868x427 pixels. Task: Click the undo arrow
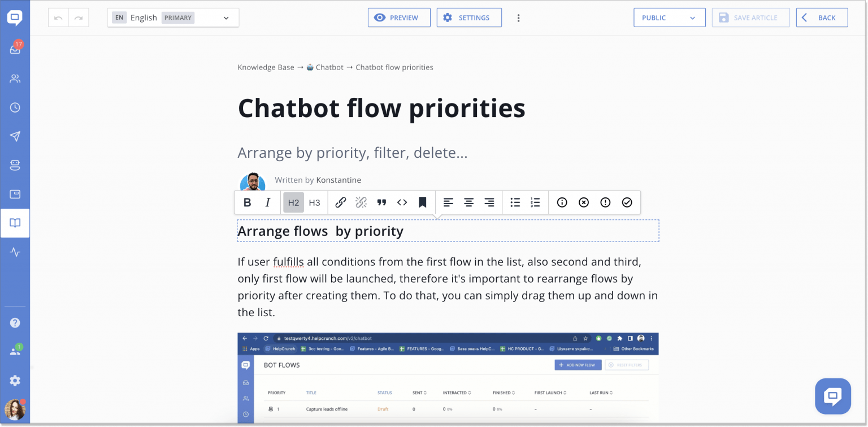pos(57,17)
